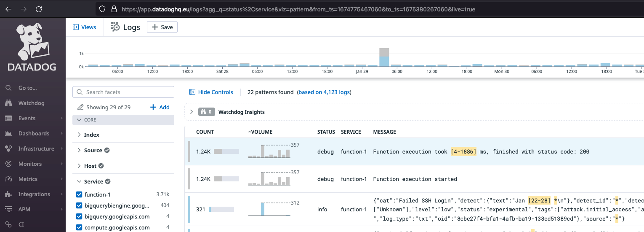Click the ~VOLUME column header

[261, 132]
